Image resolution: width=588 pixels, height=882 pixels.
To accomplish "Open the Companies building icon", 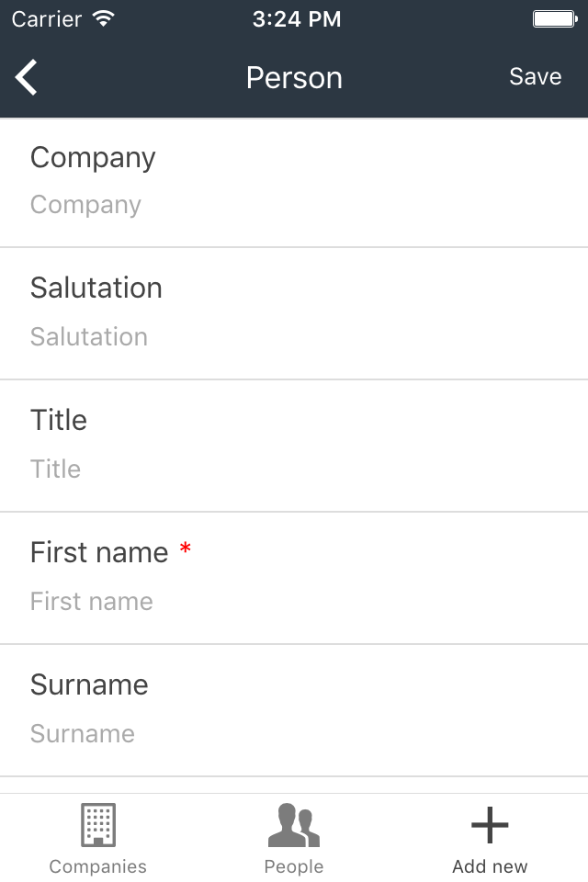I will tap(98, 825).
